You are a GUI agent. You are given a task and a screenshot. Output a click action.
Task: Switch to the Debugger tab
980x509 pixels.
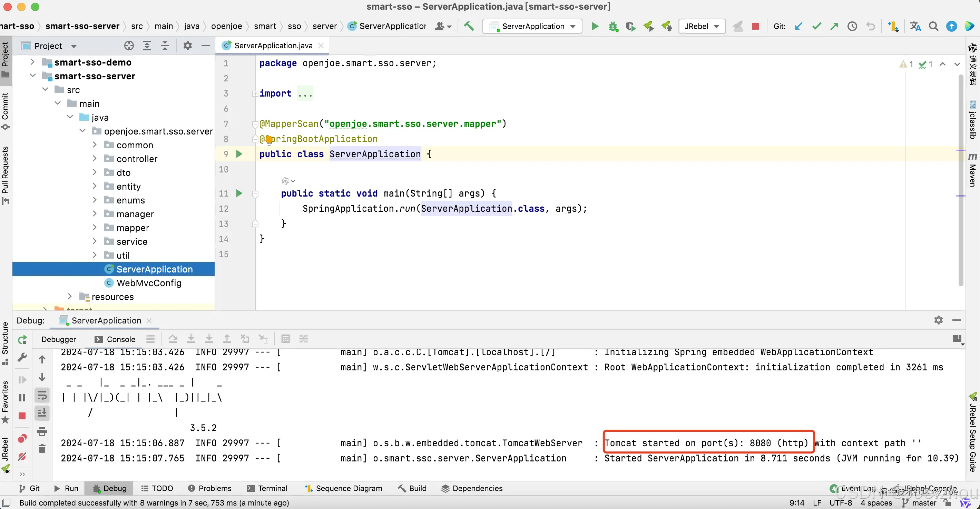click(59, 339)
